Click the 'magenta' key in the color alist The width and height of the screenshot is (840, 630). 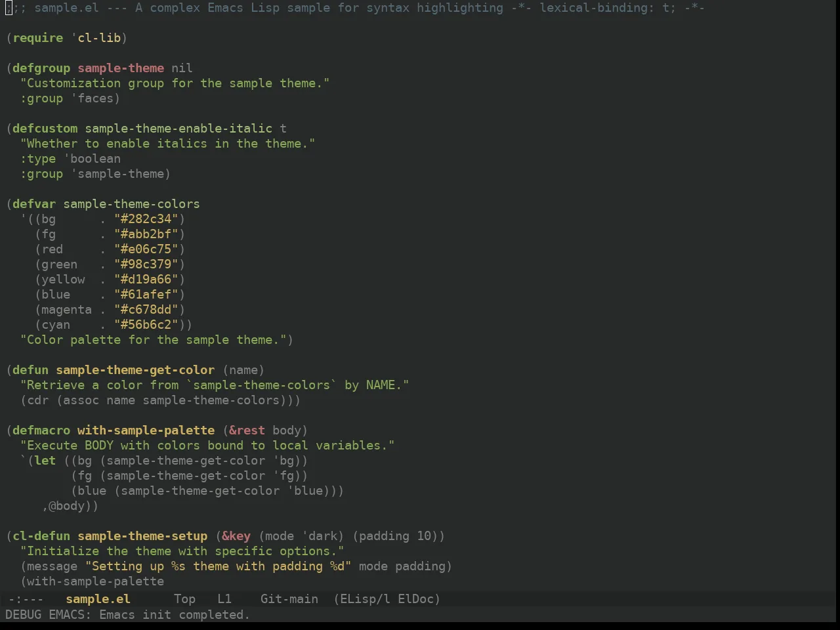[x=67, y=309]
